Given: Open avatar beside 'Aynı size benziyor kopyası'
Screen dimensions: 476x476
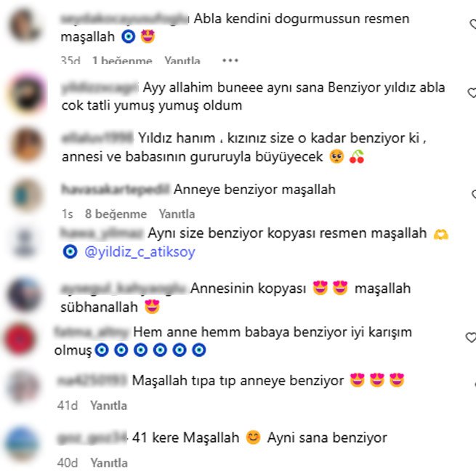Looking at the screenshot, I should click(25, 243).
